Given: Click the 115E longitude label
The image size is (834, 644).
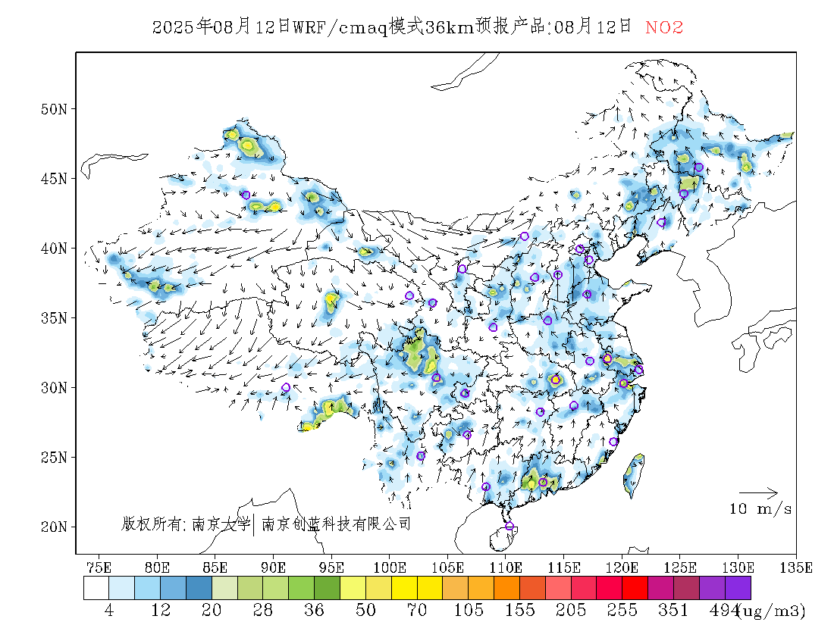Looking at the screenshot, I should [x=564, y=568].
